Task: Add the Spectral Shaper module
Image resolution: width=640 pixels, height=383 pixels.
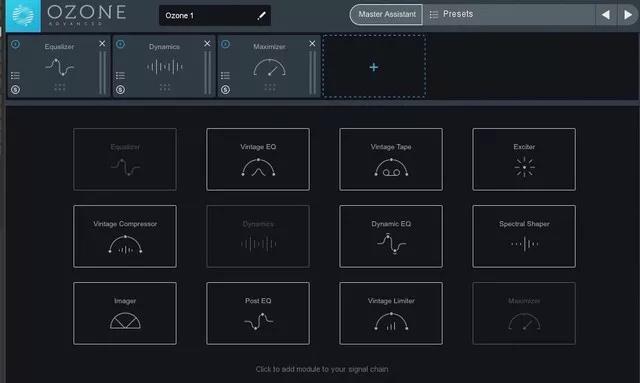Action: pyautogui.click(x=524, y=236)
